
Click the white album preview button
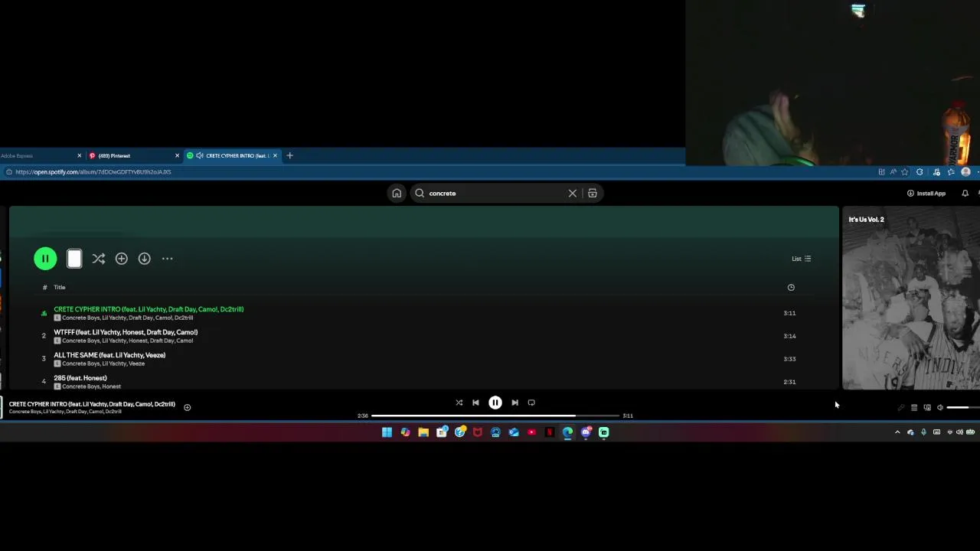74,259
